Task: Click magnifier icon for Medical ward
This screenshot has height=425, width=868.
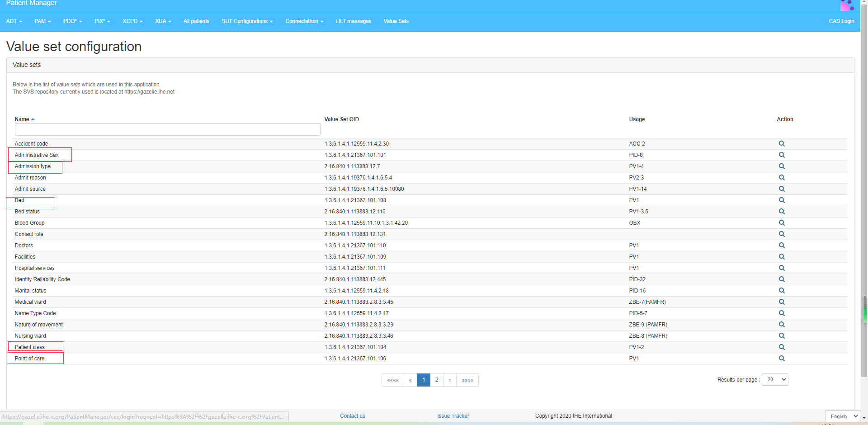Action: 781,302
